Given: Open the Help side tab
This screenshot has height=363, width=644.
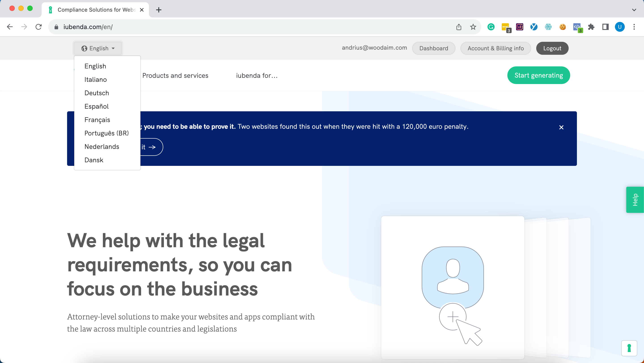Looking at the screenshot, I should coord(635,200).
